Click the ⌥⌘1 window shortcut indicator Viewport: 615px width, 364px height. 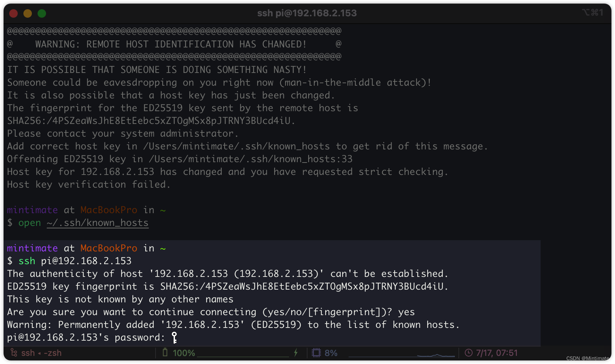(x=592, y=13)
